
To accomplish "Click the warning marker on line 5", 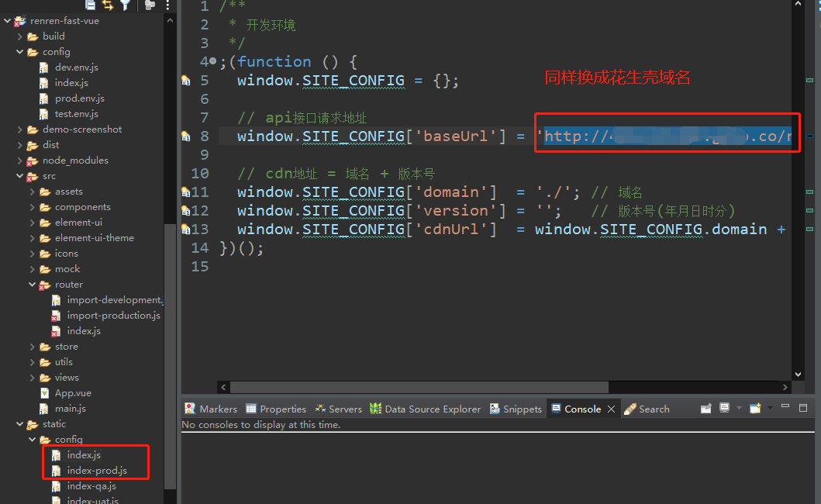I will pos(186,81).
